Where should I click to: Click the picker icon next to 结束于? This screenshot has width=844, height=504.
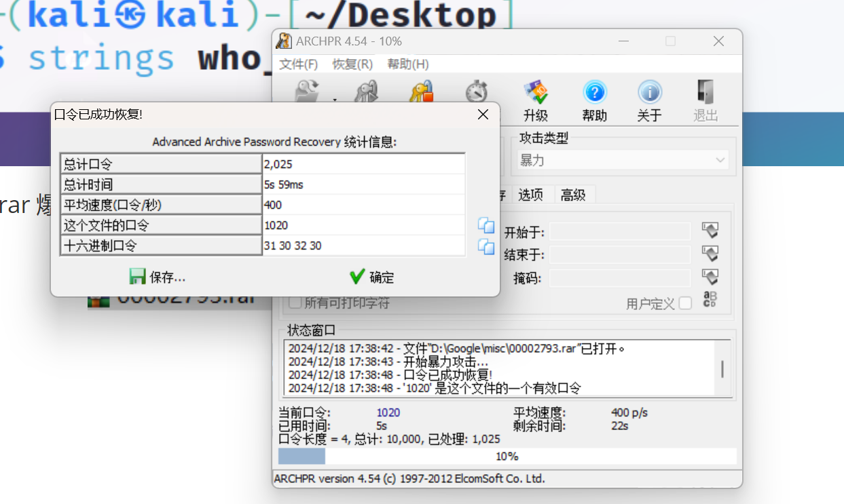point(710,254)
